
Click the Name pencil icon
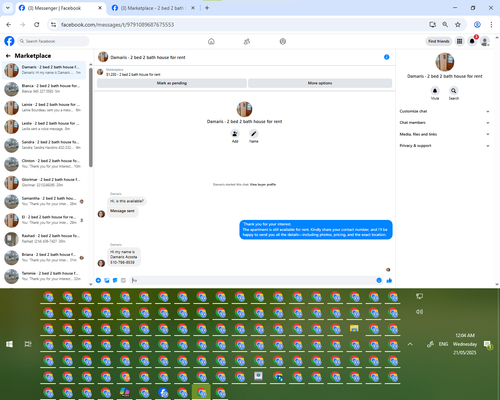(254, 134)
